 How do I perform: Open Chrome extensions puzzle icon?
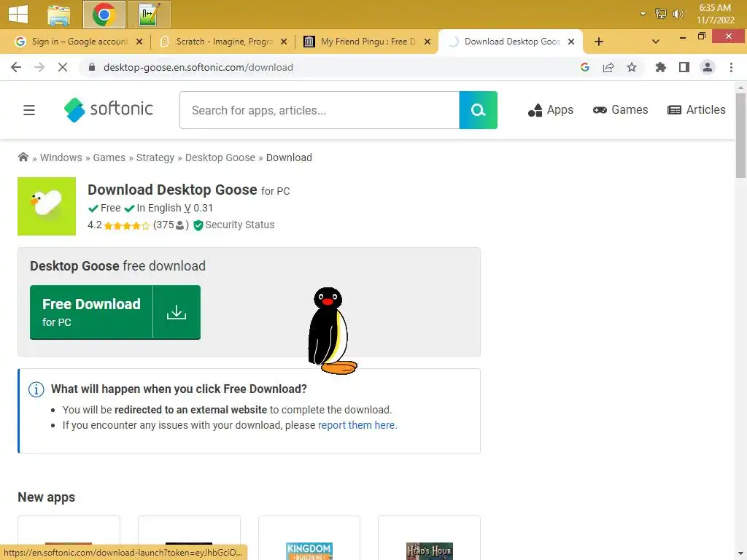[x=660, y=67]
